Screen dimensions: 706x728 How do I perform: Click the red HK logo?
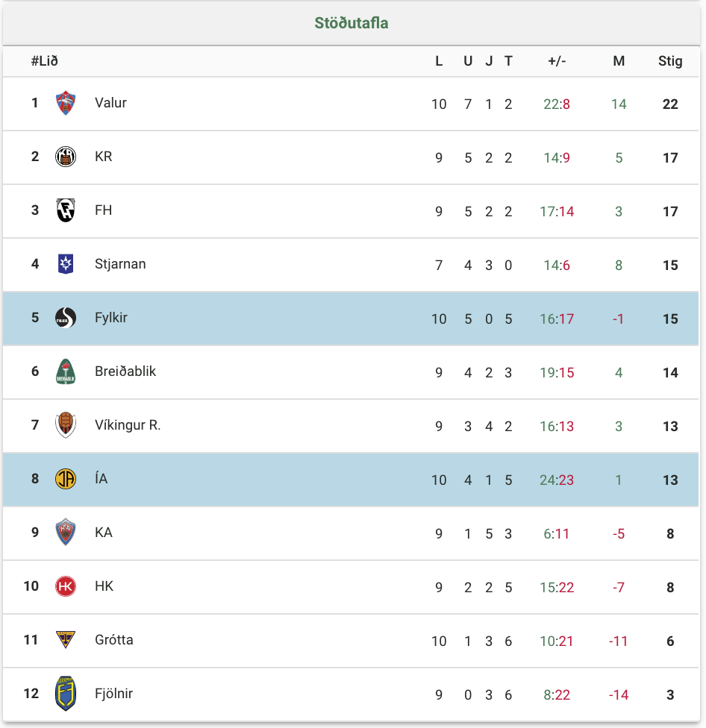(x=66, y=586)
